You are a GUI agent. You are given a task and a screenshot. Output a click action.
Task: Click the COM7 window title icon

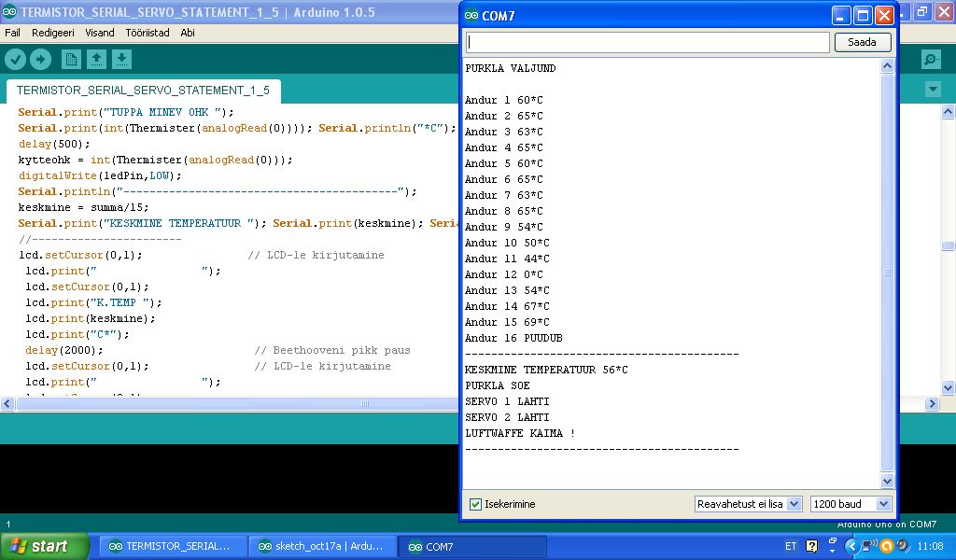pyautogui.click(x=471, y=16)
